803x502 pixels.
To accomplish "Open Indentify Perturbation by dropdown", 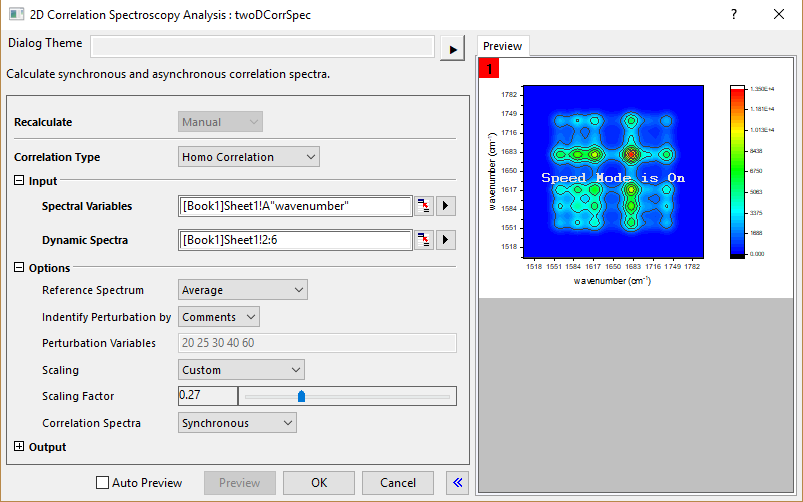I will pos(219,317).
